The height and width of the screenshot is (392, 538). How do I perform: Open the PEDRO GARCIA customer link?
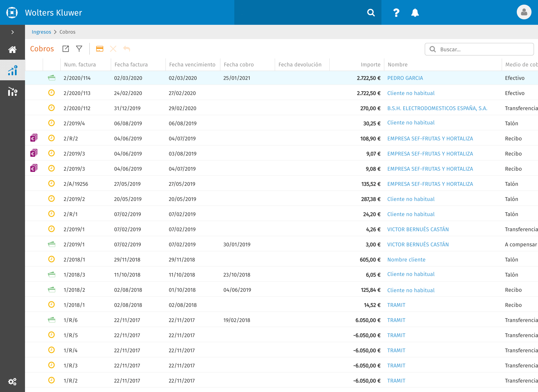click(405, 78)
